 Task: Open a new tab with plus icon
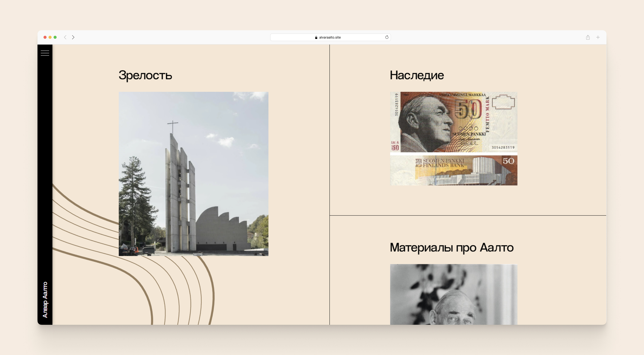click(598, 37)
